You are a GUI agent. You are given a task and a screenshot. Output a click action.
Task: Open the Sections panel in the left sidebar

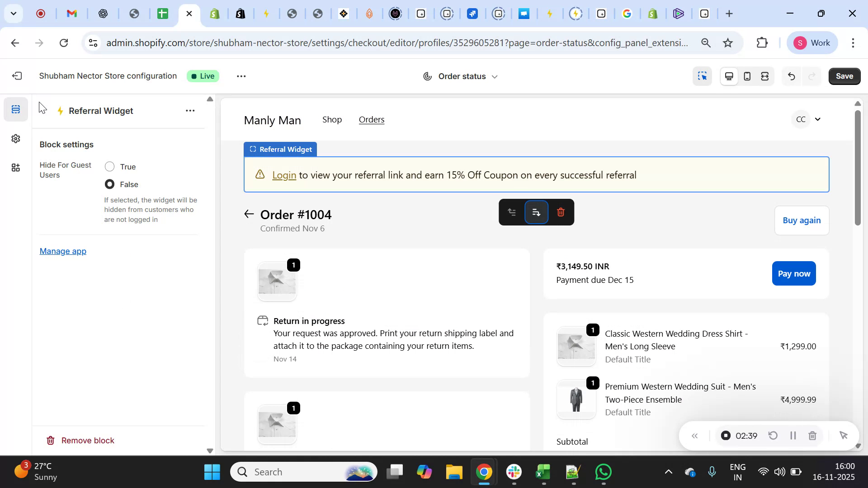point(16,109)
